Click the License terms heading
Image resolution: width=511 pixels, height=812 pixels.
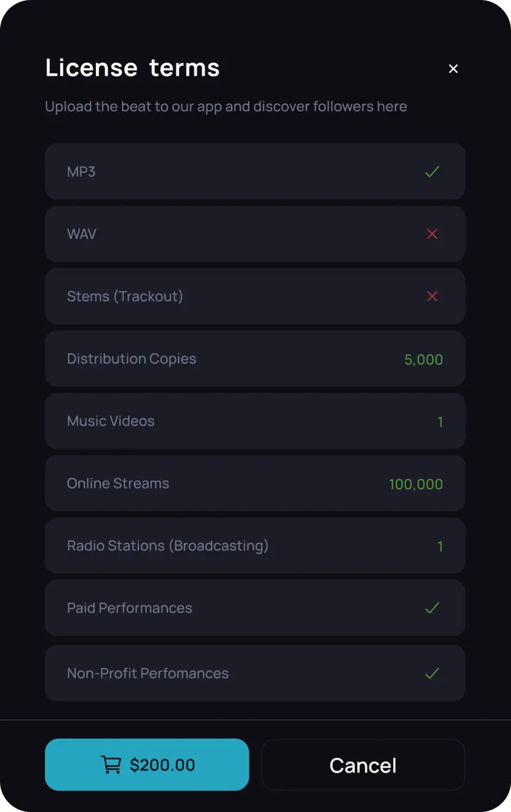(x=132, y=67)
